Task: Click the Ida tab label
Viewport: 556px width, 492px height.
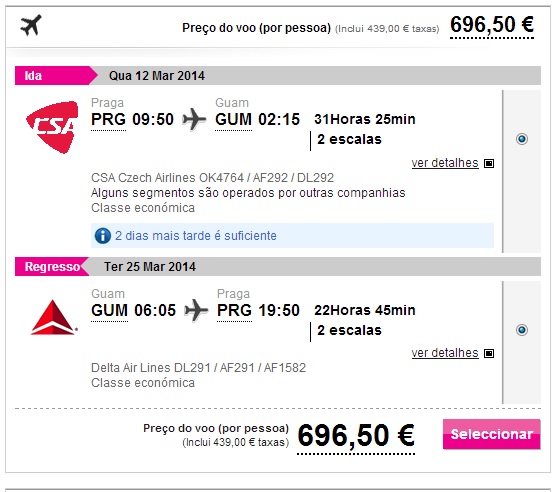Action: tap(33, 76)
